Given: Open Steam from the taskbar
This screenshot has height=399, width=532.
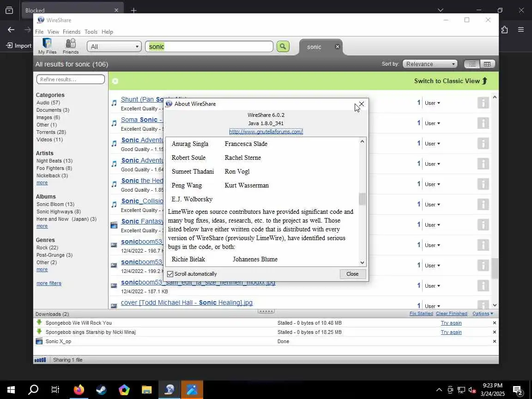Looking at the screenshot, I should (x=101, y=389).
